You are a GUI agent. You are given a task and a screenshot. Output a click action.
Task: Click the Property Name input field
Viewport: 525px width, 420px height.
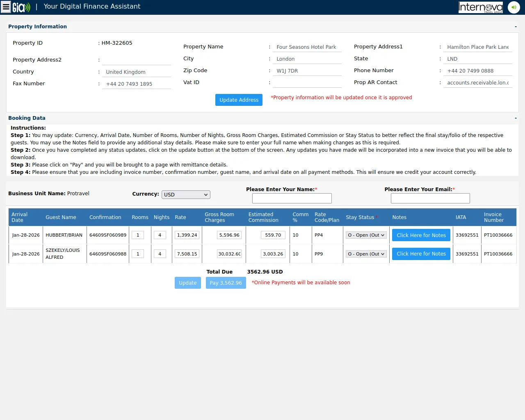307,47
